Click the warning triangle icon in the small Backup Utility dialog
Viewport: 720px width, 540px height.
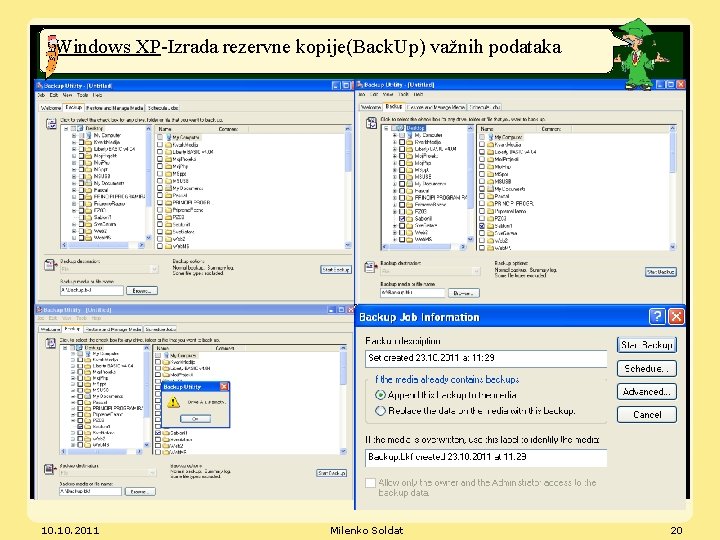pos(173,403)
